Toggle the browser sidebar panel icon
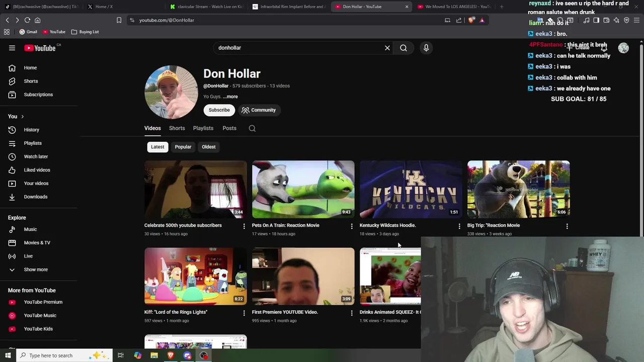Image resolution: width=644 pixels, height=362 pixels. pos(596,20)
